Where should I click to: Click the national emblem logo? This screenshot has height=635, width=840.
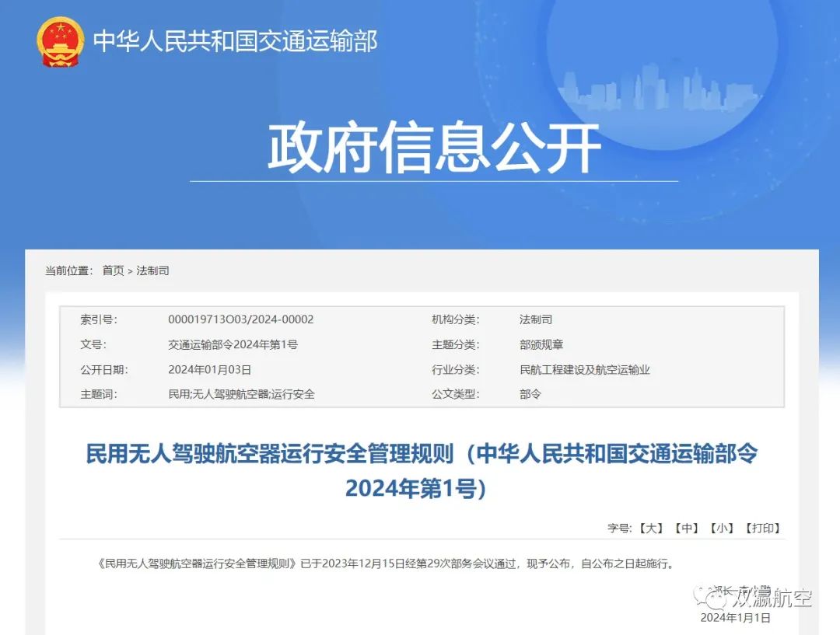(60, 41)
